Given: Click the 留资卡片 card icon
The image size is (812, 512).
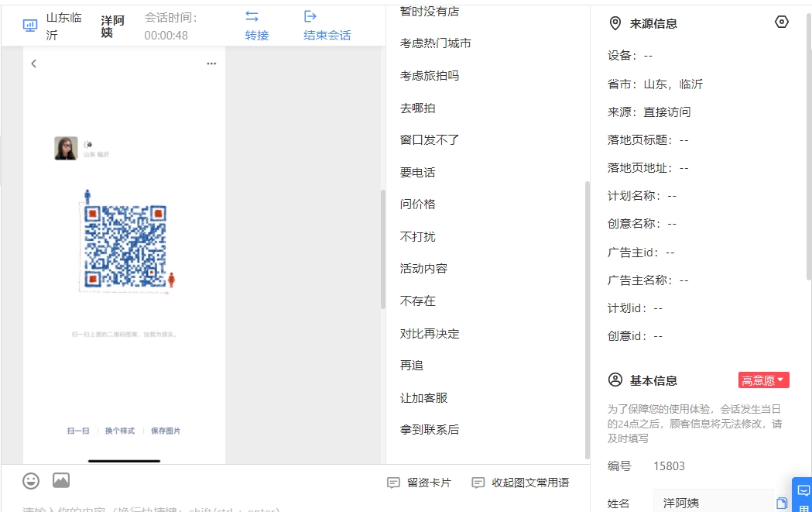Looking at the screenshot, I should [393, 483].
